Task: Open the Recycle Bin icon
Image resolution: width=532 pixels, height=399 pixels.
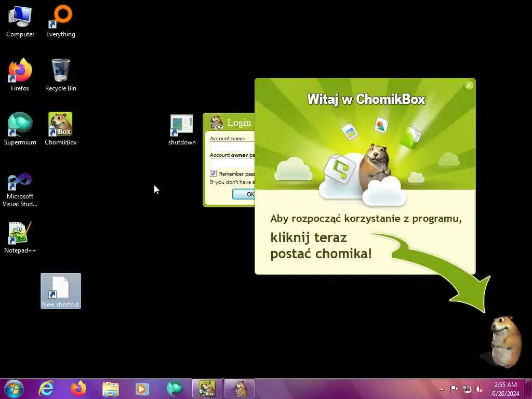Action: click(61, 75)
